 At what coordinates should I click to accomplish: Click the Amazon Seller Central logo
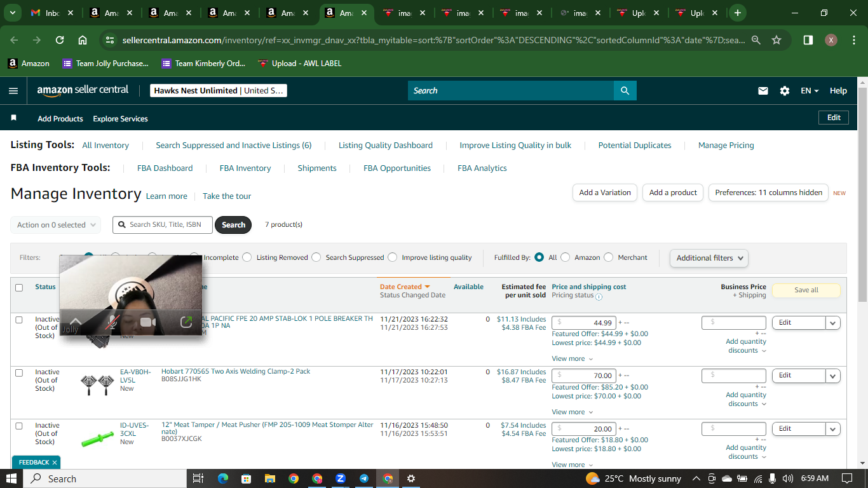(x=83, y=90)
